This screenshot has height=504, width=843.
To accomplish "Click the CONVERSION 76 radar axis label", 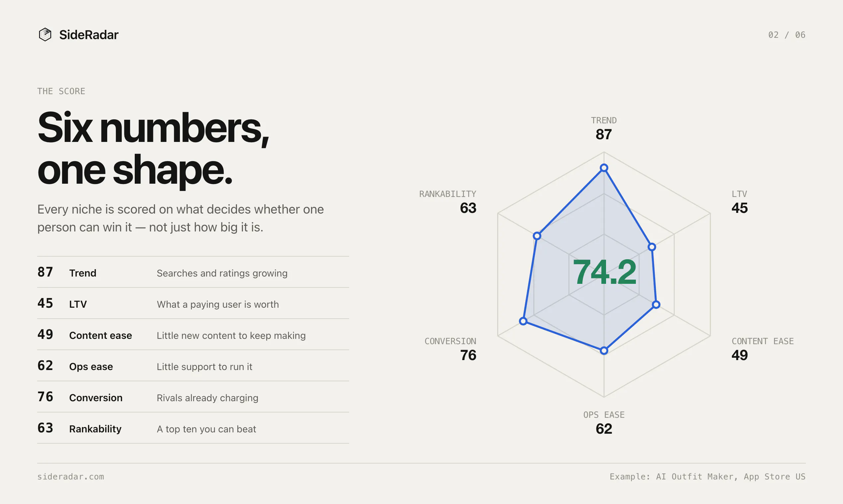I will pos(450,349).
